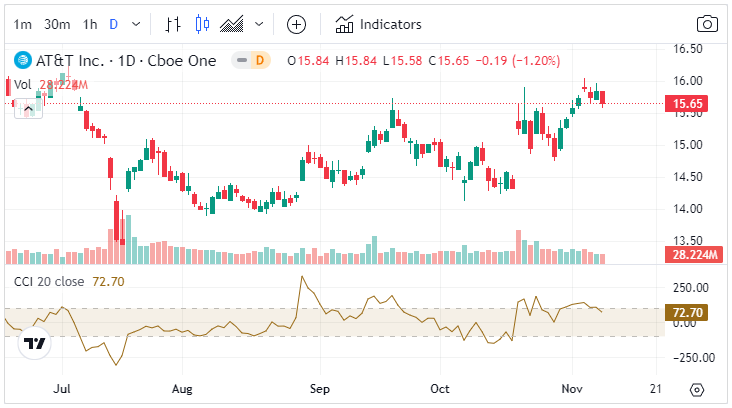Screen dimensions: 732x408
Task: Switch to candles chart style
Action: point(202,24)
